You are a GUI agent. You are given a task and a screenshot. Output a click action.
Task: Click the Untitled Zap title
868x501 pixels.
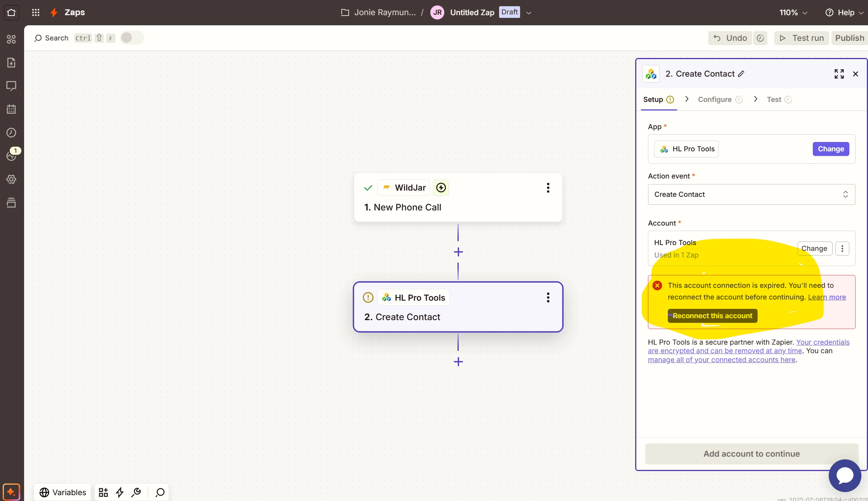pos(472,12)
